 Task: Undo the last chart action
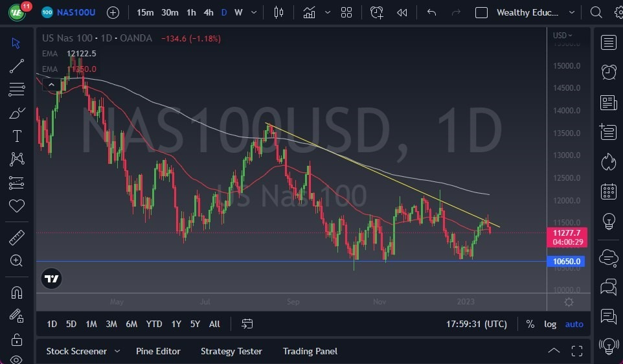click(431, 13)
